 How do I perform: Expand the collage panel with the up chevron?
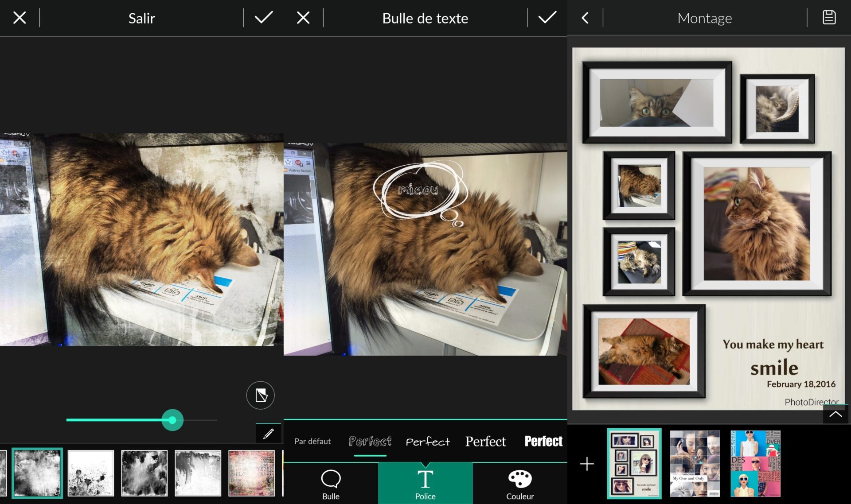[835, 414]
